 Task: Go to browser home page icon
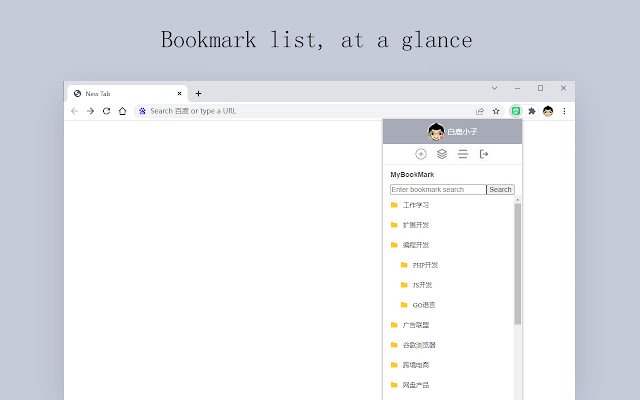pyautogui.click(x=122, y=111)
